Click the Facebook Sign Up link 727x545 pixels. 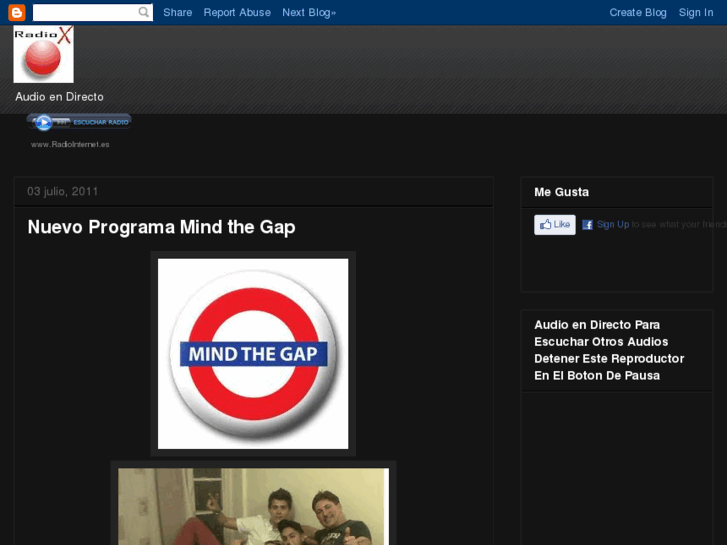coord(613,224)
